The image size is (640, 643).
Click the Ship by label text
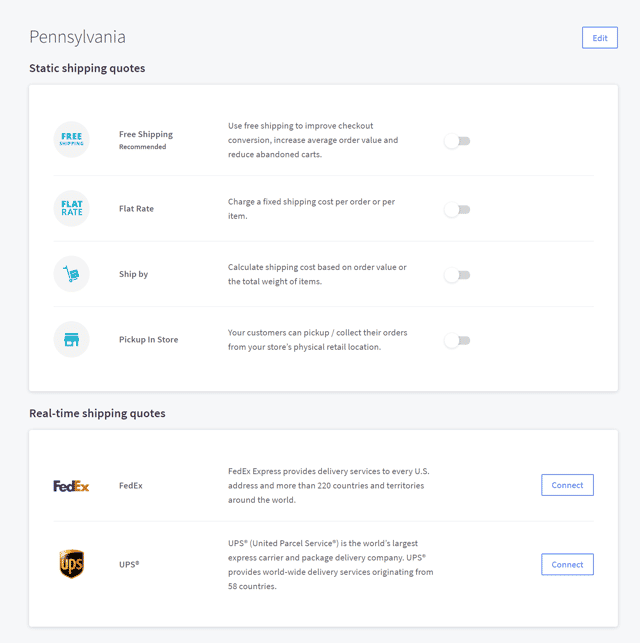pos(133,274)
